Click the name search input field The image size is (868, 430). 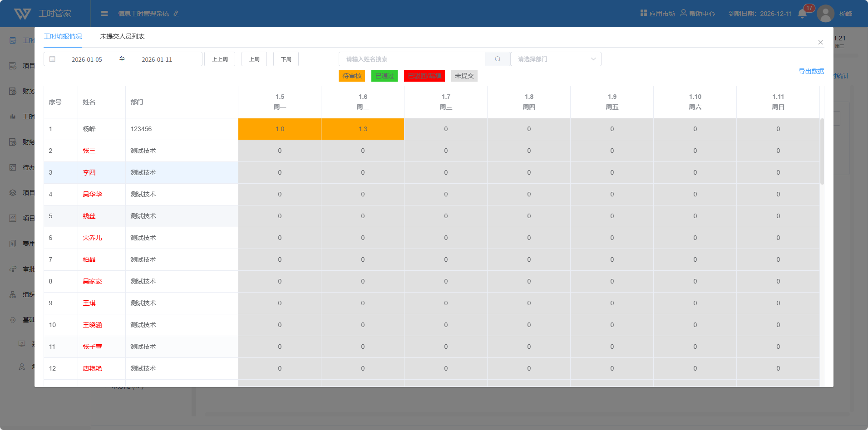(x=412, y=59)
